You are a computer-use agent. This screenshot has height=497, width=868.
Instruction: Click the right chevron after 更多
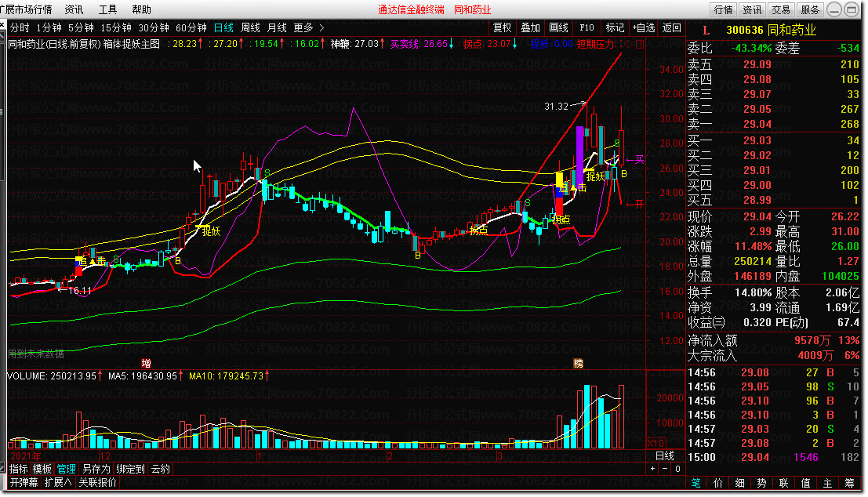click(x=321, y=27)
